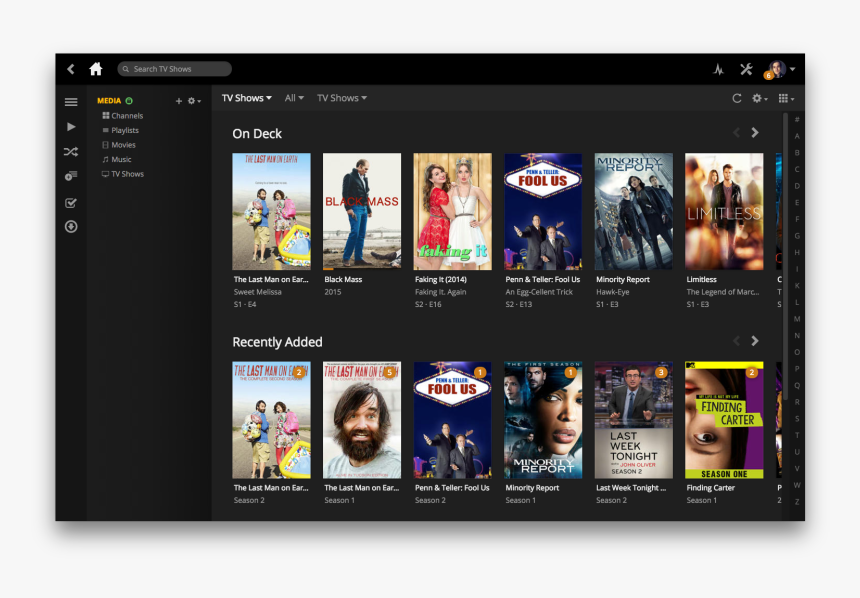Open the grey TV Shows type dropdown
The height and width of the screenshot is (598, 860).
pyautogui.click(x=342, y=98)
